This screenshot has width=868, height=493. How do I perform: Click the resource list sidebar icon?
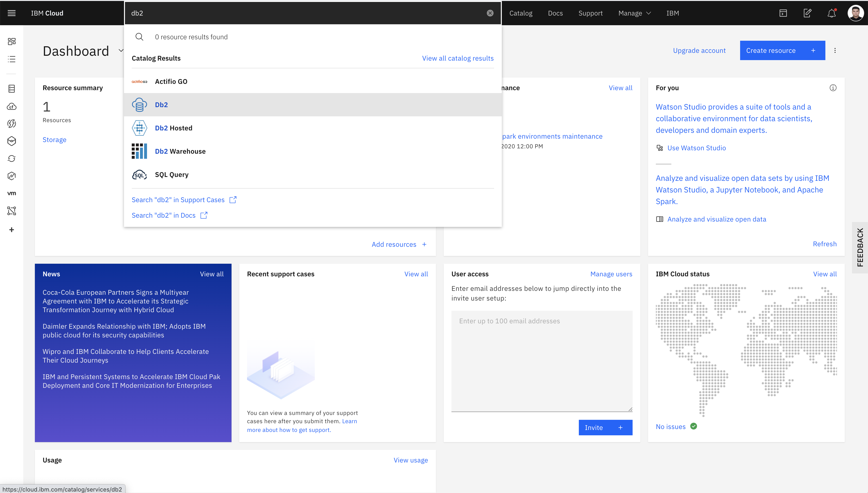(x=11, y=59)
